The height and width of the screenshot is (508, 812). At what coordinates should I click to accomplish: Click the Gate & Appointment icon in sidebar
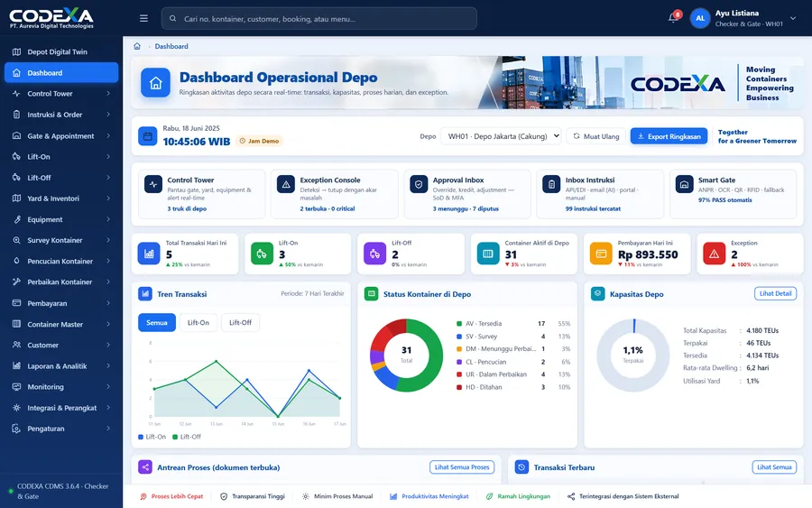[x=16, y=135]
